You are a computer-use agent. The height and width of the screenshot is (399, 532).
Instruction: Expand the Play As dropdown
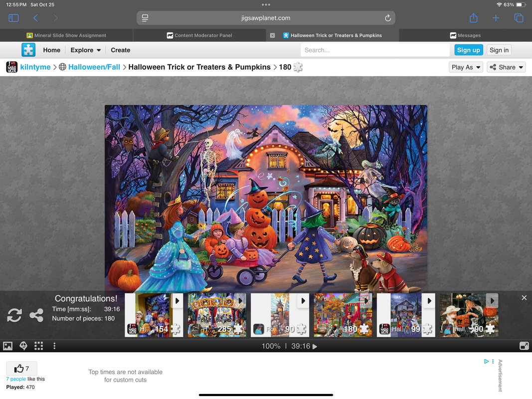(466, 67)
